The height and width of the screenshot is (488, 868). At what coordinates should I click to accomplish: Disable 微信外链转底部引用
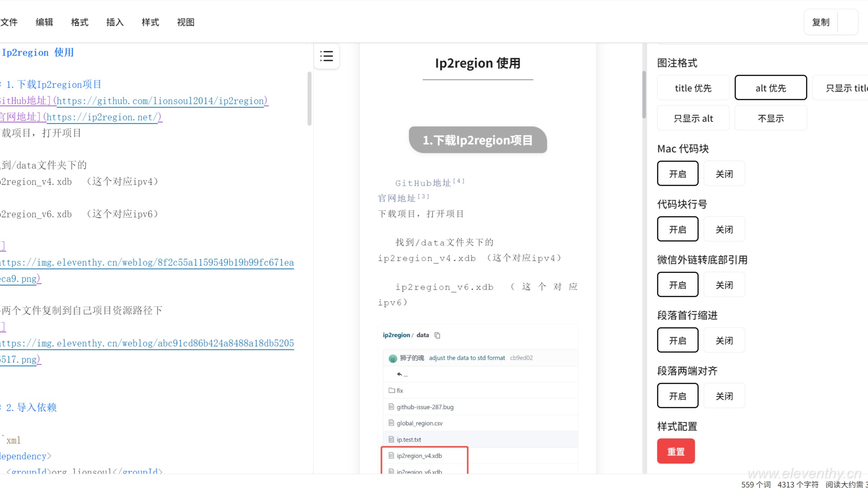coord(724,285)
